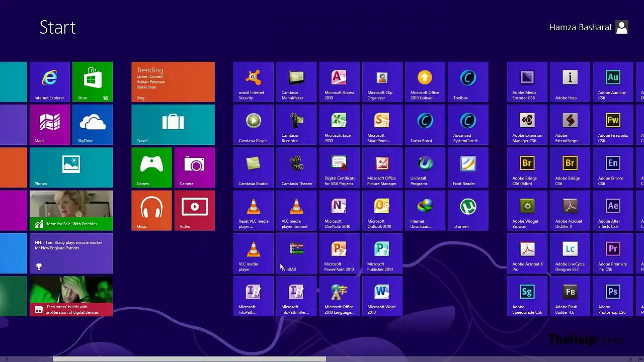644x362 pixels.
Task: Open the Bing Trending tile
Action: [173, 82]
